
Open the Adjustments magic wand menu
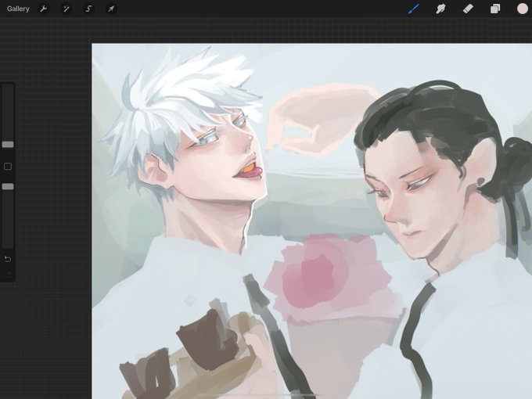66,9
